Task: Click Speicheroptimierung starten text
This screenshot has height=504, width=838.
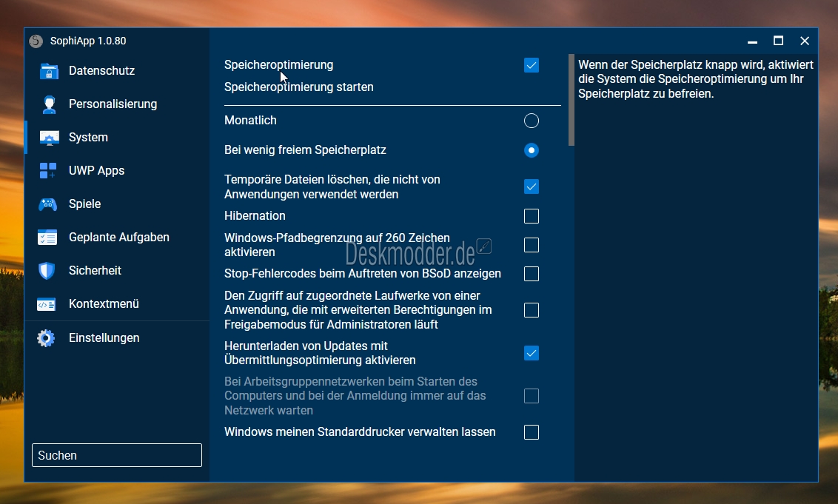Action: click(299, 87)
